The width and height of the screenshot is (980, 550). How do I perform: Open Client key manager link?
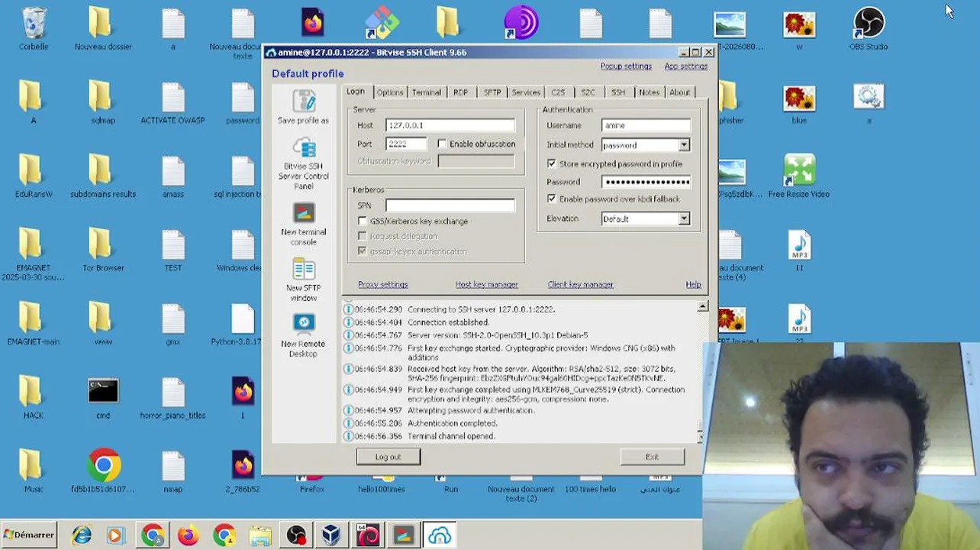click(580, 284)
